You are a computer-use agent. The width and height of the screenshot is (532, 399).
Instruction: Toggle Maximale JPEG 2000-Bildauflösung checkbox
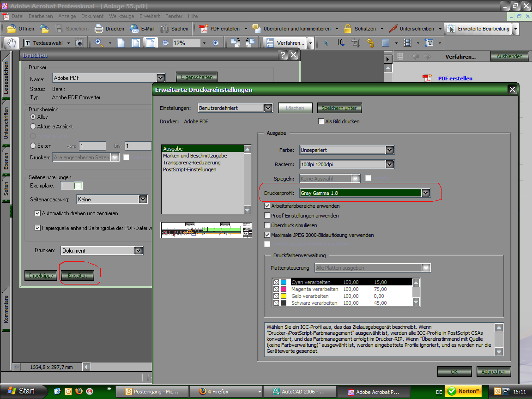coord(267,235)
